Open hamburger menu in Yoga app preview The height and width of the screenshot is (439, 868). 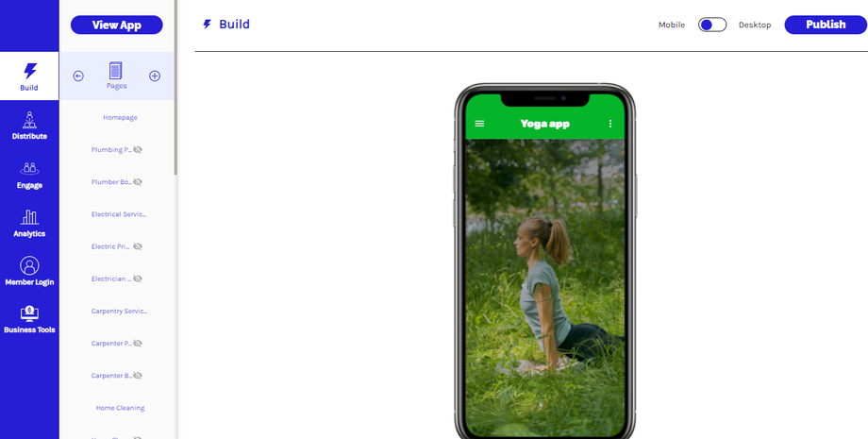(x=479, y=124)
